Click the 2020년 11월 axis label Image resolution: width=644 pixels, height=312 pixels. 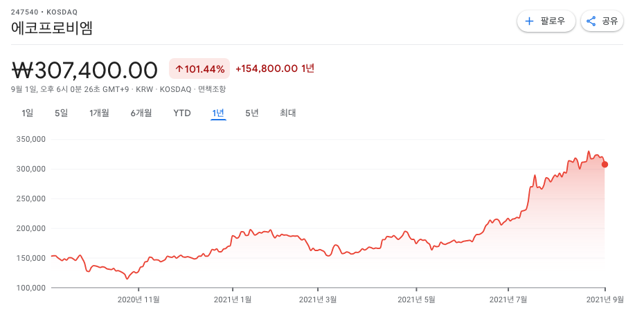(x=138, y=300)
